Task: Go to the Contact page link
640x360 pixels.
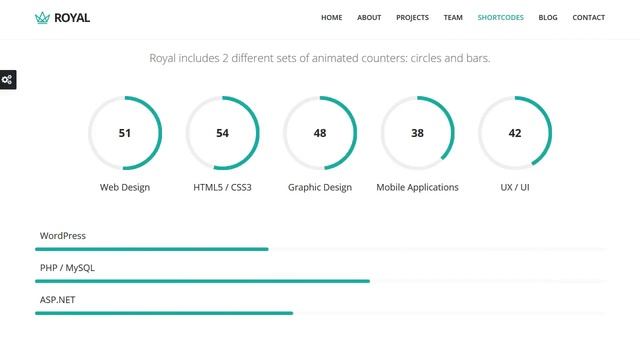Action: pos(589,18)
